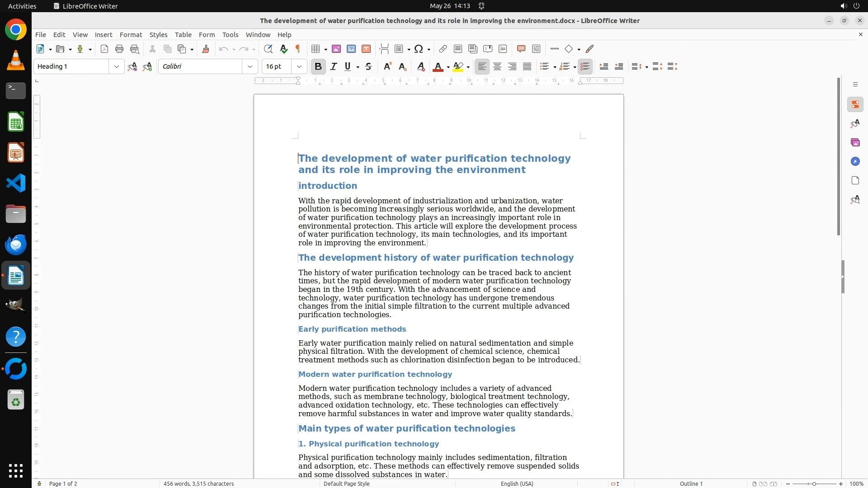Insert a special character with Omega icon

point(419,49)
